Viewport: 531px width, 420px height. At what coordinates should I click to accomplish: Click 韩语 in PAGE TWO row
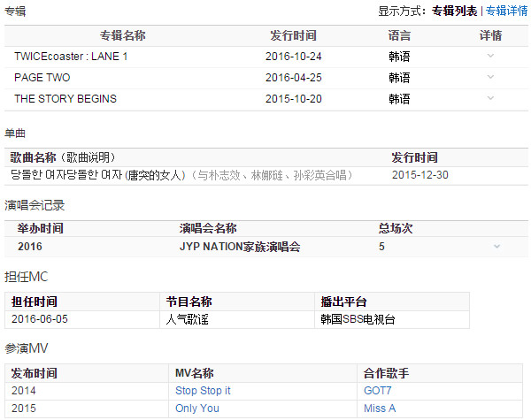click(399, 78)
